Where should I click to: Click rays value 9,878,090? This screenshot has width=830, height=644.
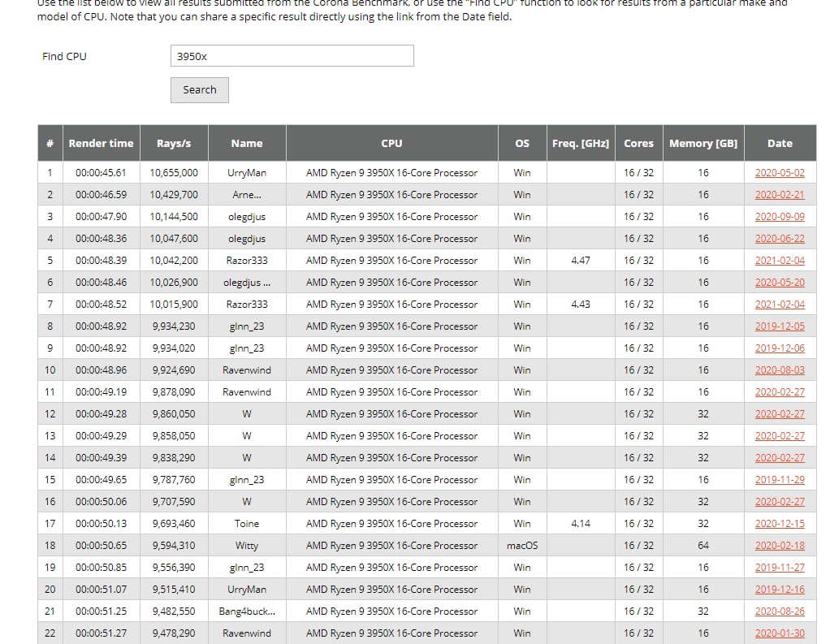click(x=174, y=392)
